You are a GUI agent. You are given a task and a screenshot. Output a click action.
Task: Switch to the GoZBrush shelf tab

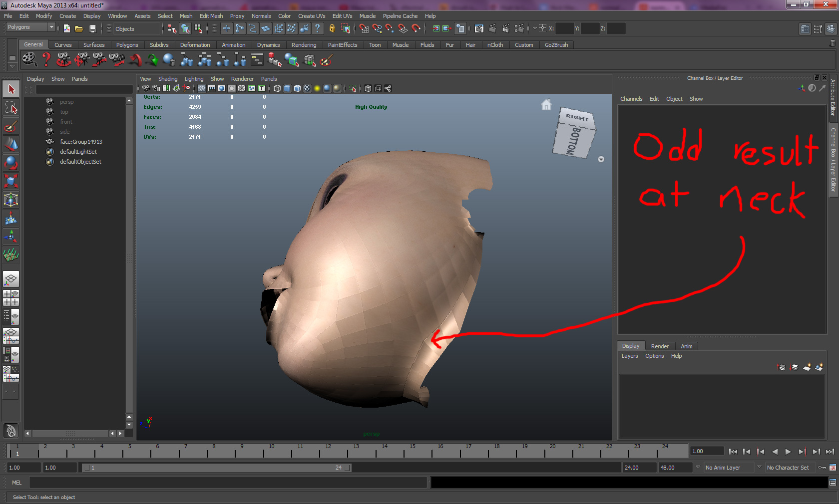tap(556, 45)
